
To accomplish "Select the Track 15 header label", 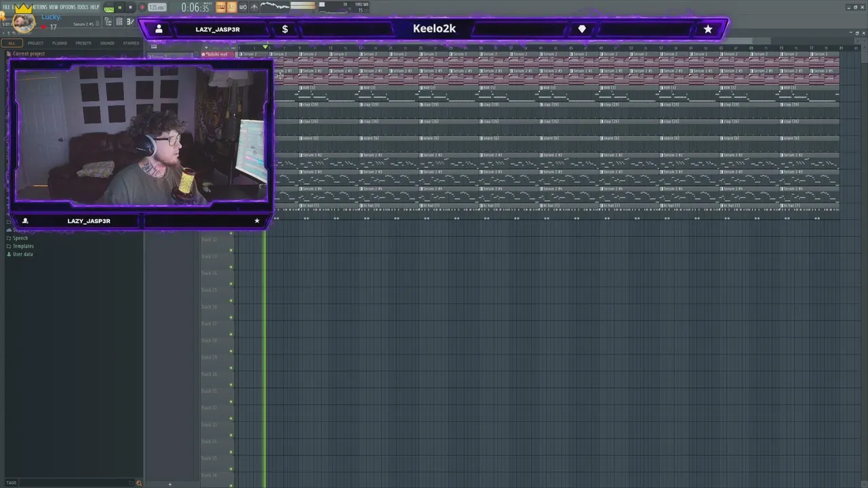I will (x=210, y=290).
